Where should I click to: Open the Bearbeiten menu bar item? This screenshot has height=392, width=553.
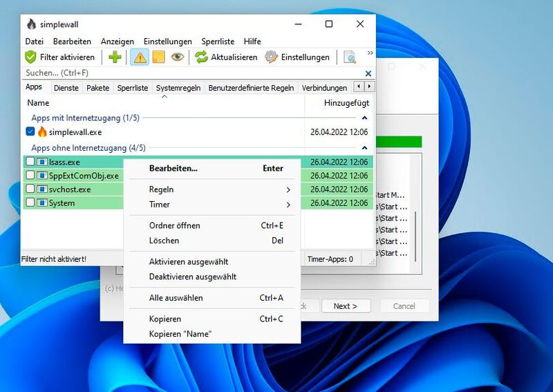tap(72, 41)
